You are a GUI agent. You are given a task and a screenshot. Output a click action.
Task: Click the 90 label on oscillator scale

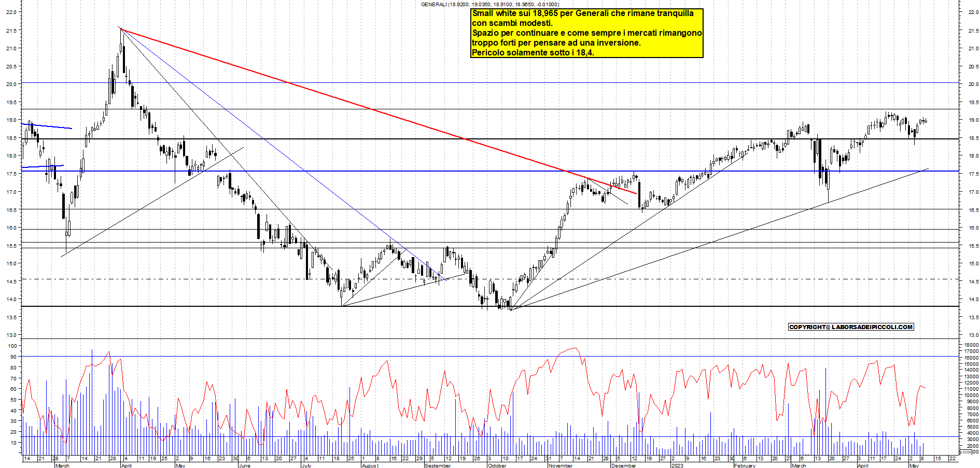pyautogui.click(x=14, y=357)
